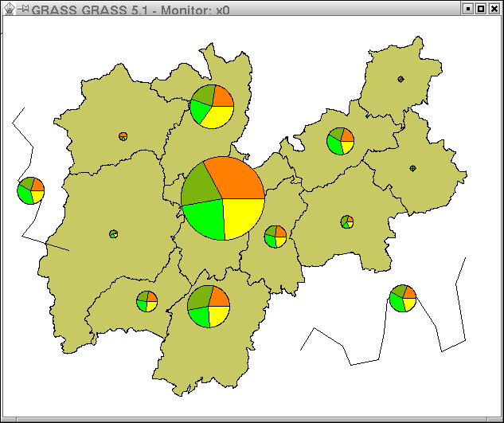Minimize the GRASS monitor window
The width and height of the screenshot is (504, 423).
pos(469,8)
